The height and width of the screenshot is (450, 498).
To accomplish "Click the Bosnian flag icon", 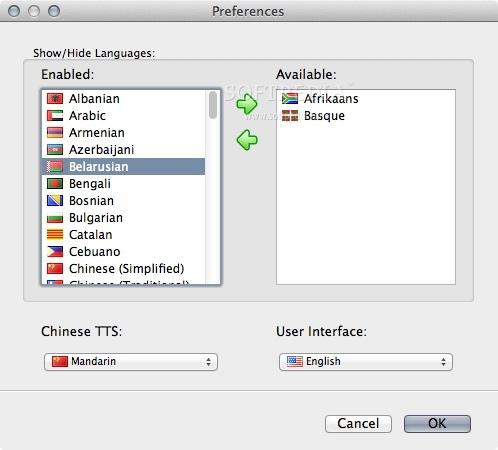I will 55,200.
